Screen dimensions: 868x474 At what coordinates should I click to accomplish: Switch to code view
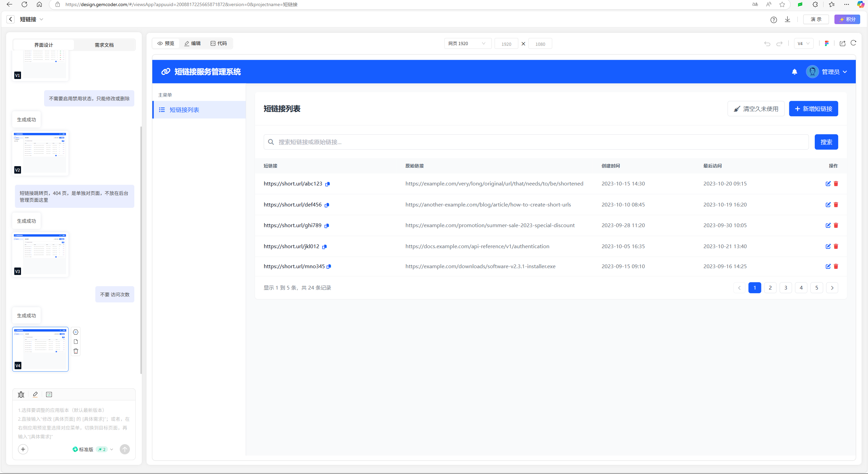click(219, 43)
